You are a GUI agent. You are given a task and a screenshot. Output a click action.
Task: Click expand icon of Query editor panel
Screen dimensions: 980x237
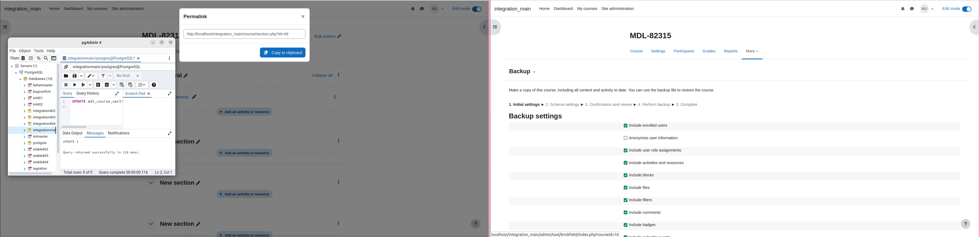click(117, 93)
